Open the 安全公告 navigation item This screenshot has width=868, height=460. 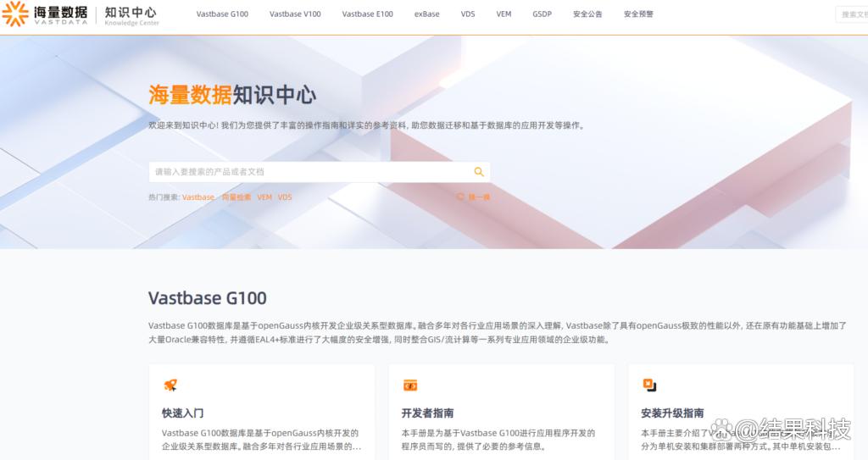pyautogui.click(x=587, y=14)
